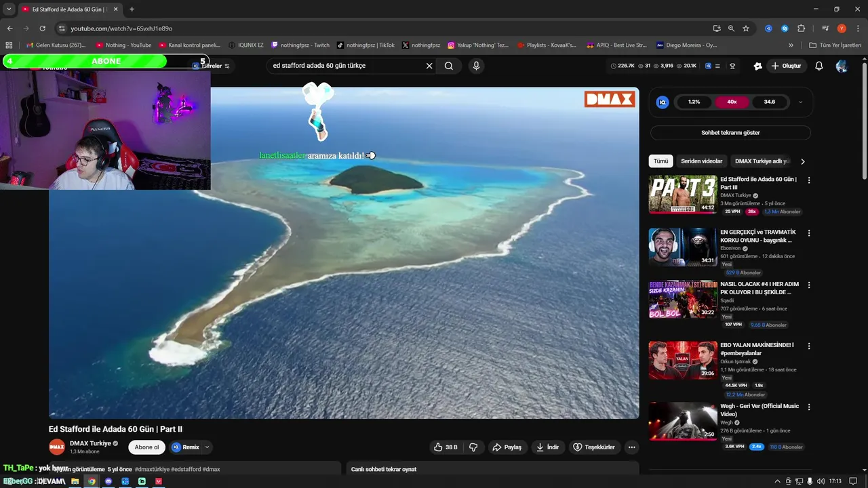Open the tab search dropdown in Chrome

tap(9, 9)
